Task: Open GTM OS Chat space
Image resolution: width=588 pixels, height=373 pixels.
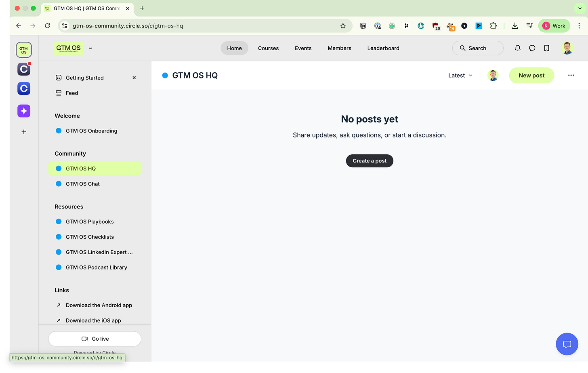Action: click(x=95, y=184)
